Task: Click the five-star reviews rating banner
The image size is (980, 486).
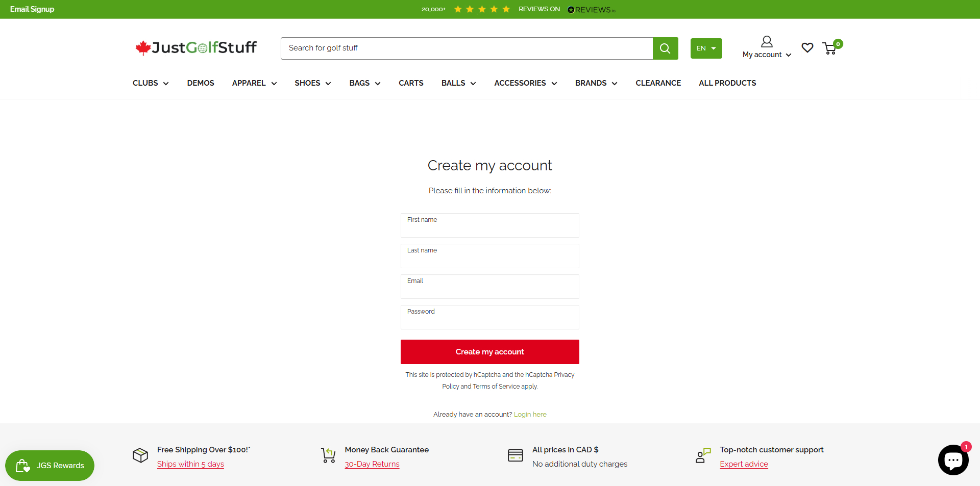Action: tap(482, 9)
